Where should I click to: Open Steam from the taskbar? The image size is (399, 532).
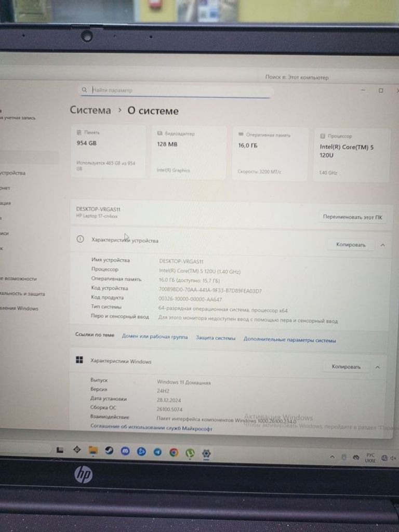(109, 450)
